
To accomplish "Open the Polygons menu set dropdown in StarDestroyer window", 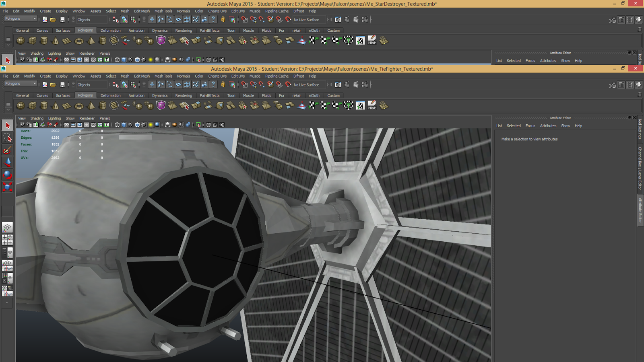I will 21,19.
